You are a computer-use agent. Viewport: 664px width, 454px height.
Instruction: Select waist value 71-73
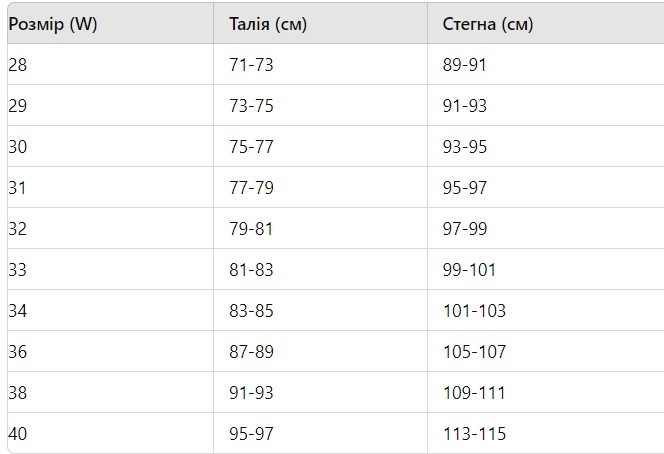tap(251, 65)
